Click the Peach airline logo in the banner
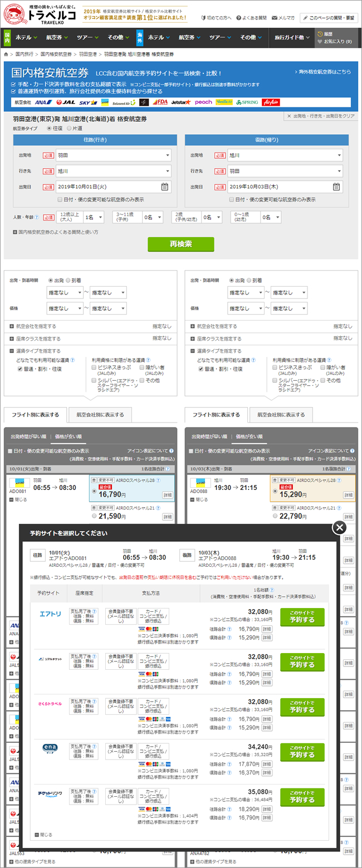The width and height of the screenshot is (362, 868). coord(203,102)
